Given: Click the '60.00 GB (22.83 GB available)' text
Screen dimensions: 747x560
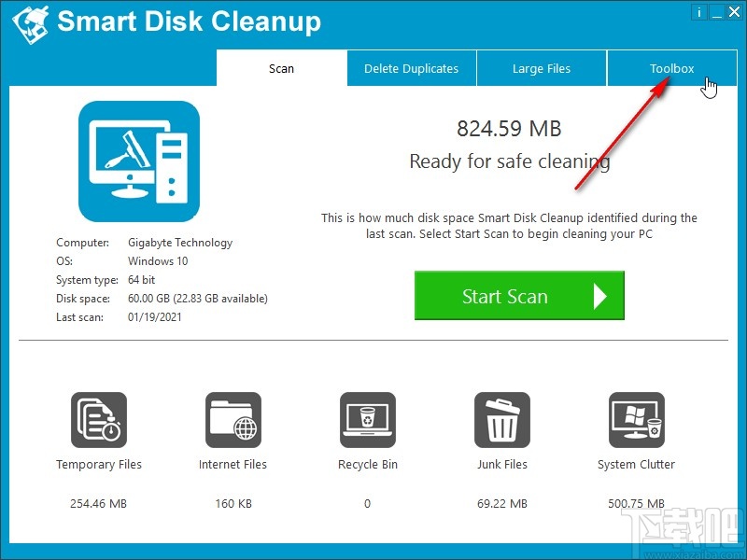Looking at the screenshot, I should pyautogui.click(x=198, y=299).
